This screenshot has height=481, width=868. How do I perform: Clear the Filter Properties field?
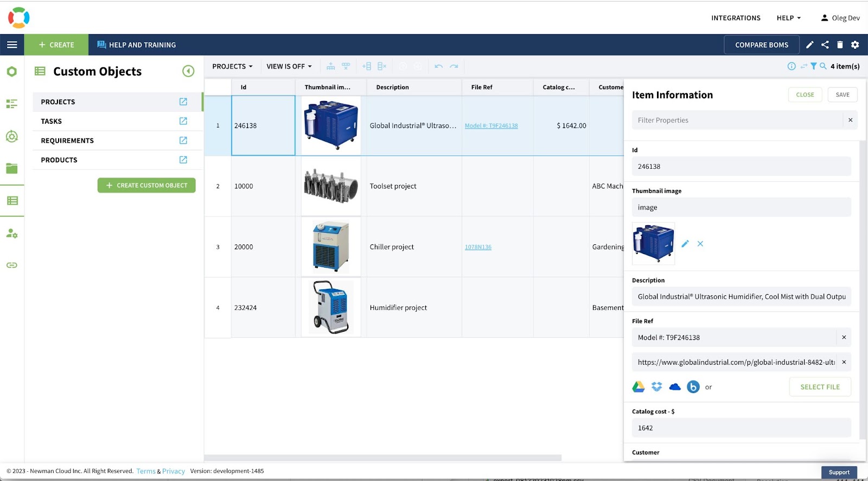(850, 120)
